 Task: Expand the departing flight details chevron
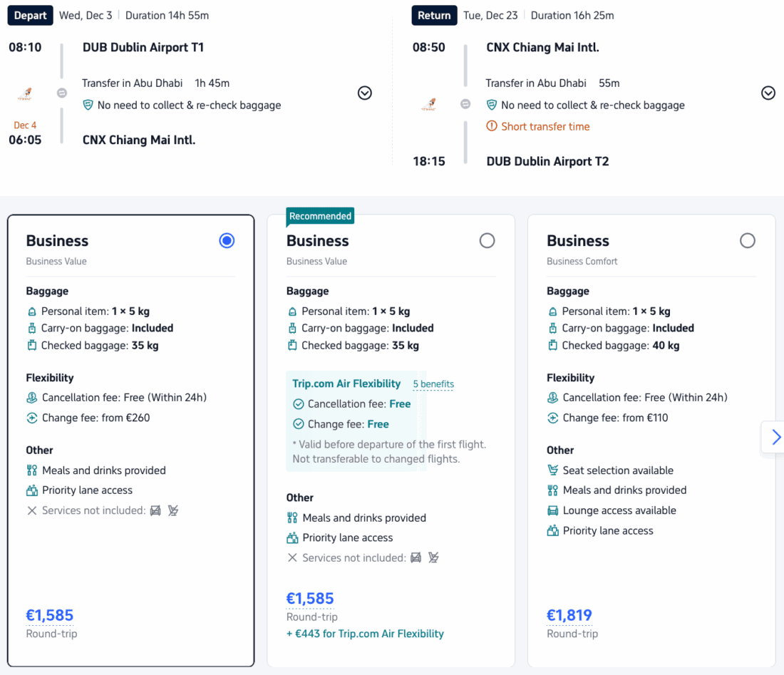pos(365,93)
